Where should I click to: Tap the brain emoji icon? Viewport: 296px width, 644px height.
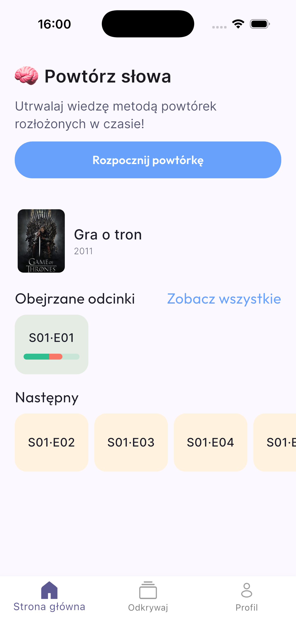point(27,76)
